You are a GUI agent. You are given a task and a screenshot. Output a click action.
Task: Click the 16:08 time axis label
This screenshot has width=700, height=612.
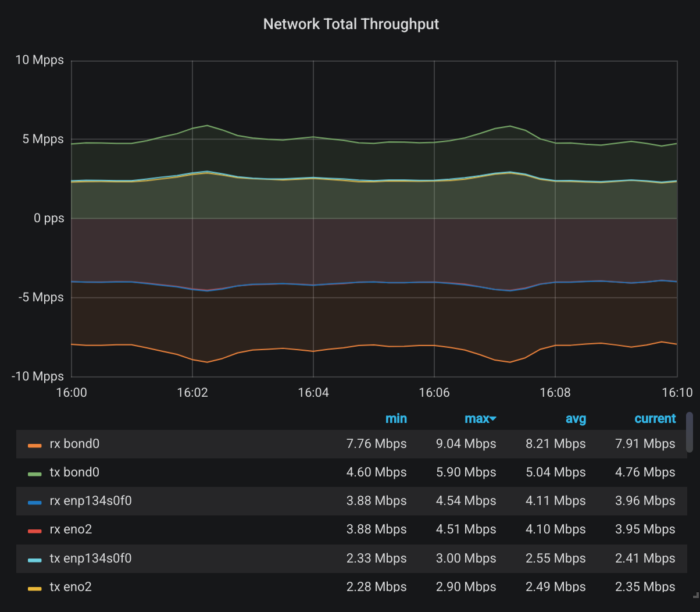pyautogui.click(x=555, y=392)
